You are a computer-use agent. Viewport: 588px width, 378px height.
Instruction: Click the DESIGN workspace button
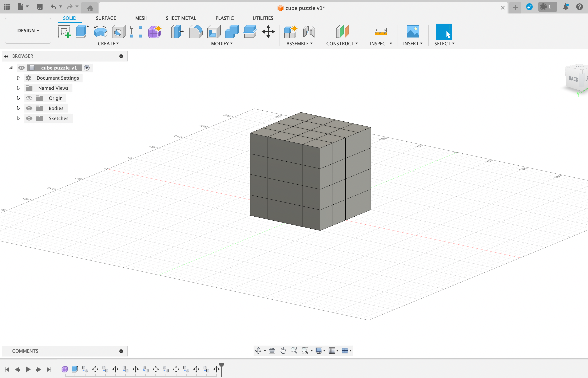point(27,30)
